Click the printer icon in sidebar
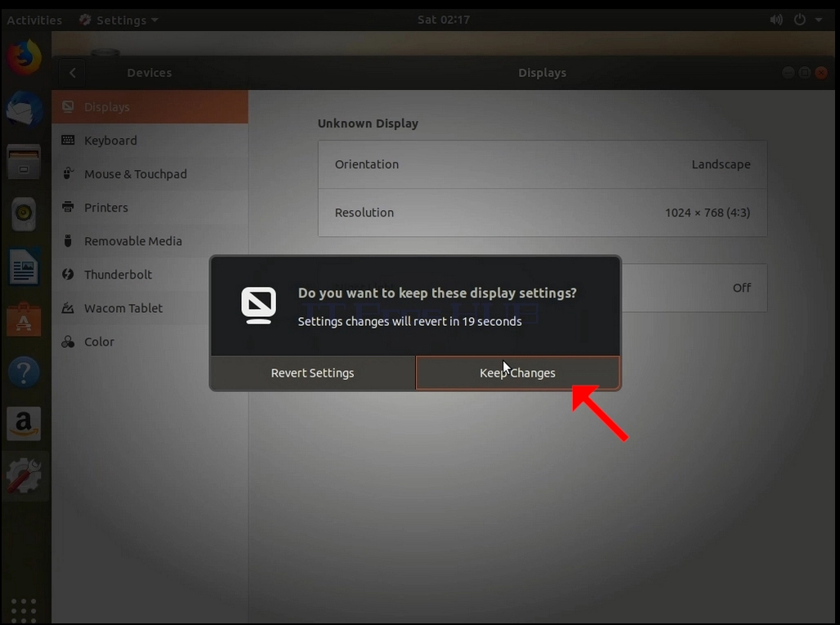840x625 pixels. (x=68, y=207)
